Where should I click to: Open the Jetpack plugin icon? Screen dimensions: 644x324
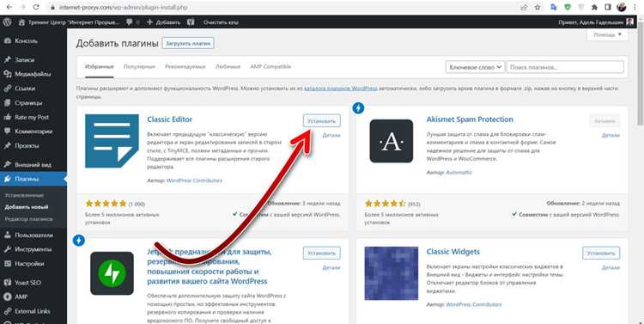[x=112, y=273]
